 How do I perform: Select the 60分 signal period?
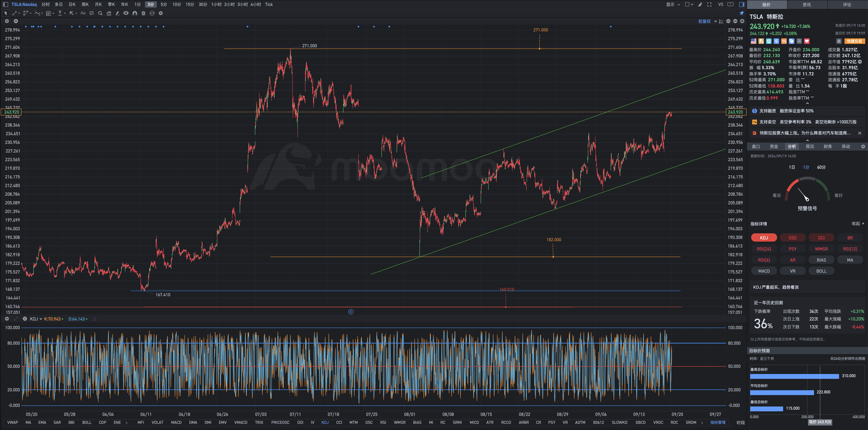pyautogui.click(x=821, y=167)
